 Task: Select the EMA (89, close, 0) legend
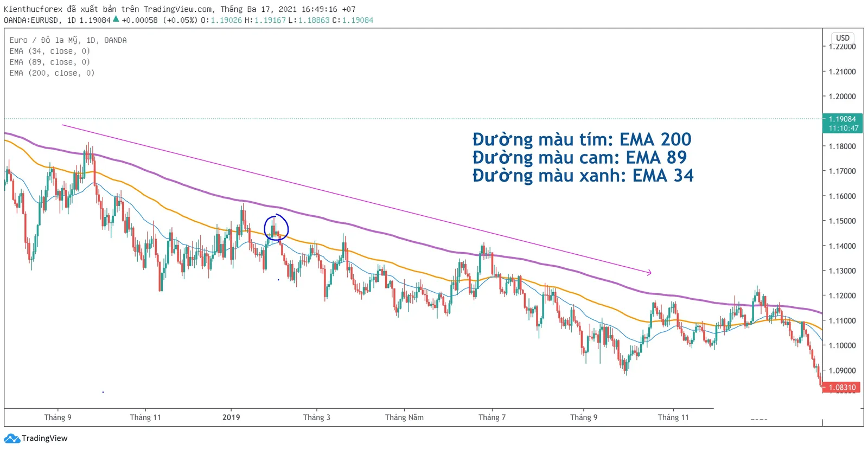pyautogui.click(x=49, y=62)
